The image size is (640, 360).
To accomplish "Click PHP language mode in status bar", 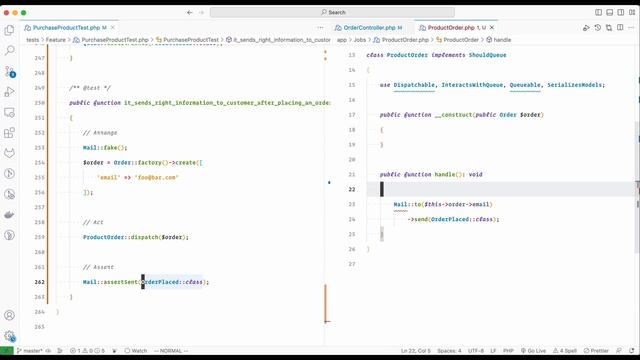I will click(x=508, y=351).
